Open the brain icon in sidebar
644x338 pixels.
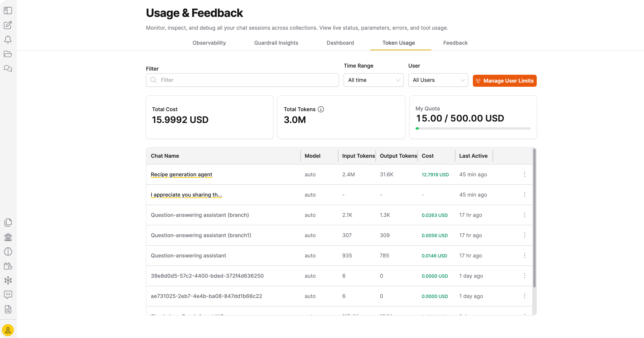coord(8,251)
